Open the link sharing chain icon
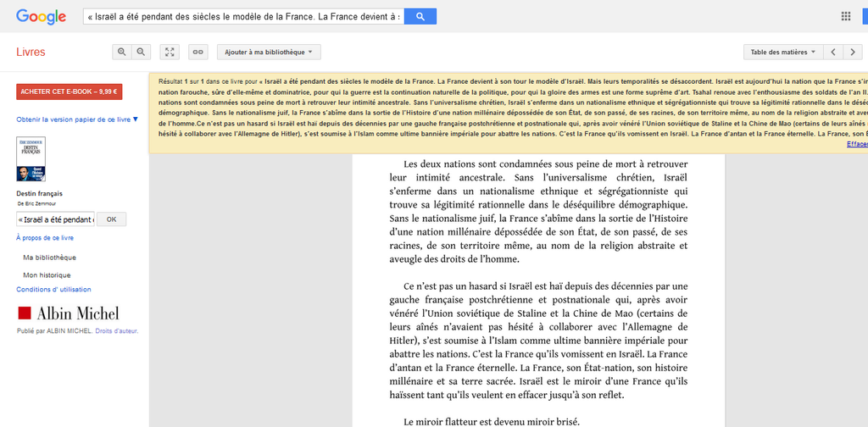The height and width of the screenshot is (427, 868). click(x=198, y=52)
